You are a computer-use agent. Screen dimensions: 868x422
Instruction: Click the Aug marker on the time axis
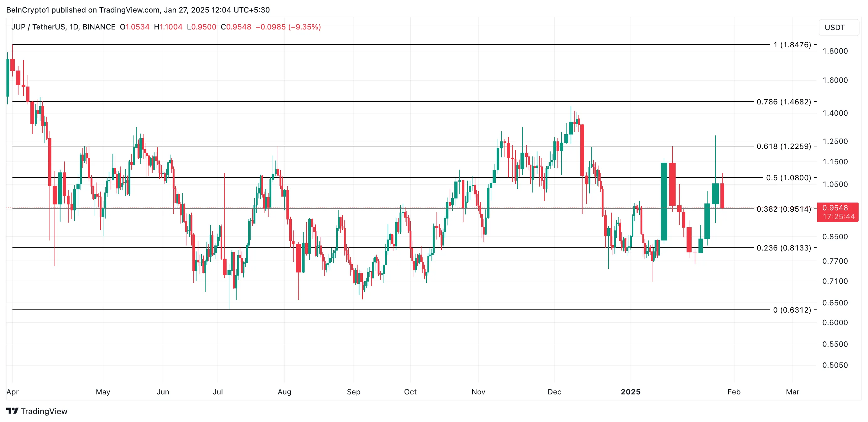coord(285,392)
